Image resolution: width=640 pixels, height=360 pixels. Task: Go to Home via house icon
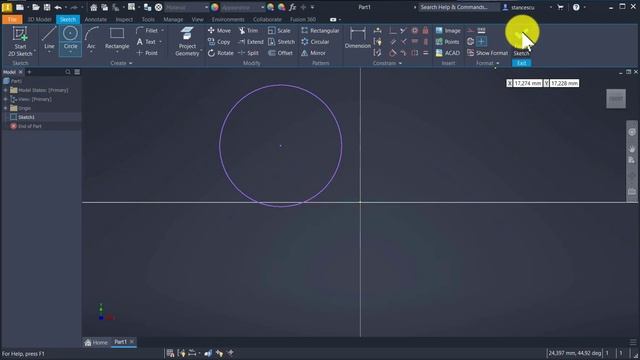93,7
